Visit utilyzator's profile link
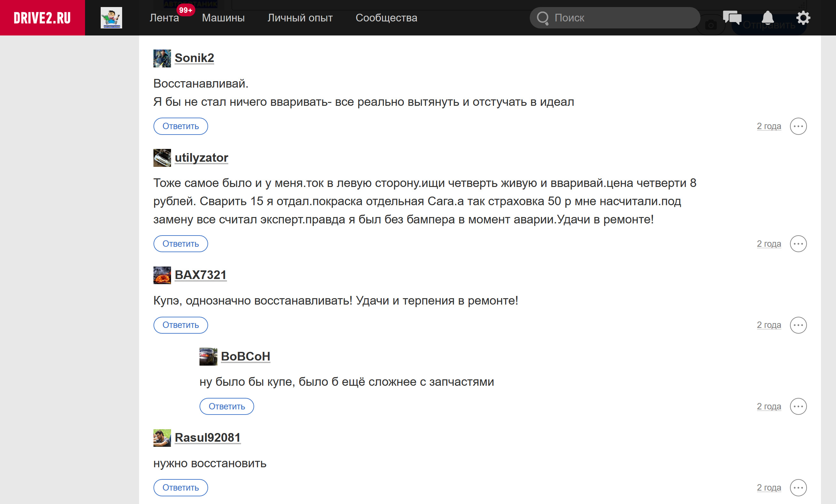Viewport: 836px width, 504px height. point(201,158)
